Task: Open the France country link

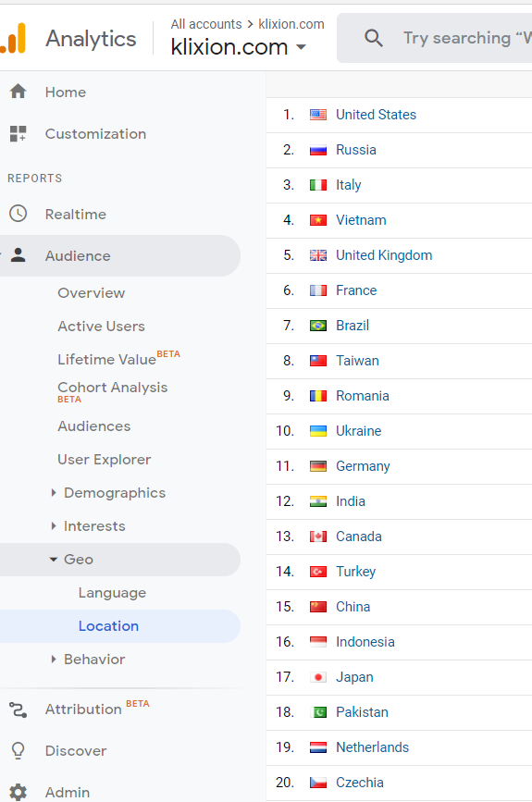Action: pos(356,290)
